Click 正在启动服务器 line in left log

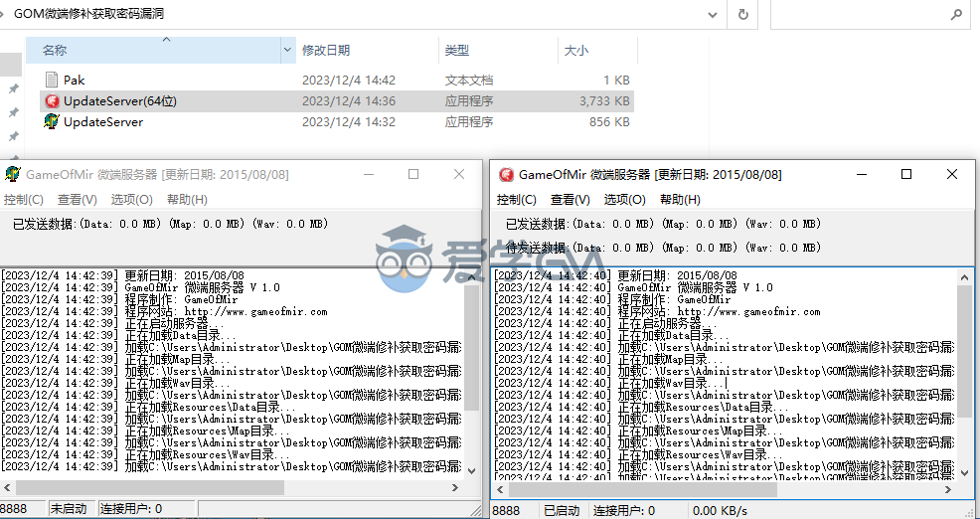coord(112,323)
